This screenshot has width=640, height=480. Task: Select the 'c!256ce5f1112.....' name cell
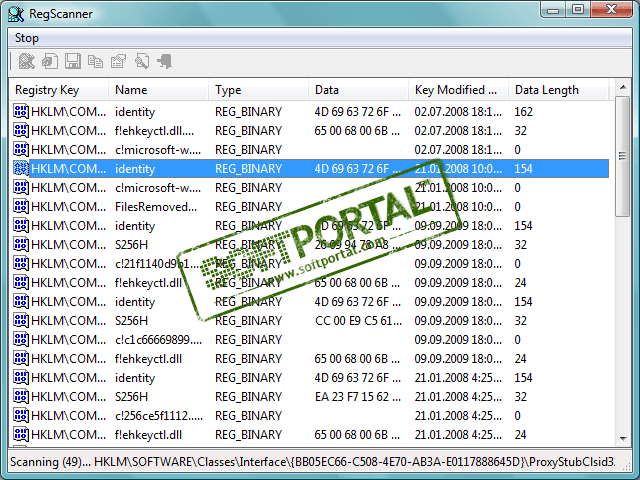point(159,416)
